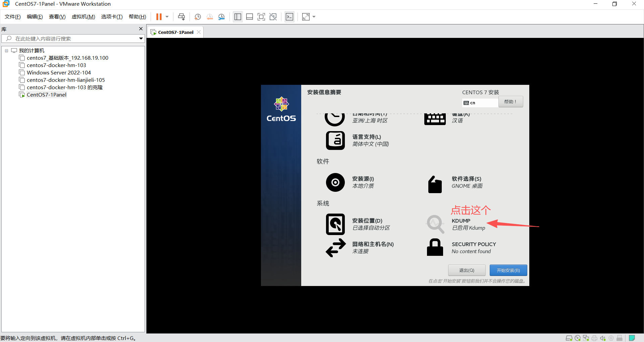Select Windows Server 2022-104 VM
644x342 pixels.
pos(59,73)
